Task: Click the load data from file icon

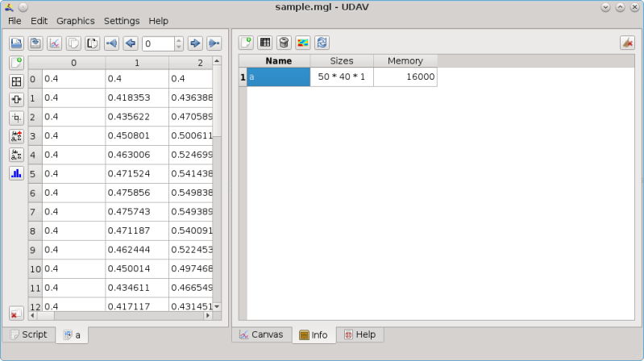Action: coord(16,44)
